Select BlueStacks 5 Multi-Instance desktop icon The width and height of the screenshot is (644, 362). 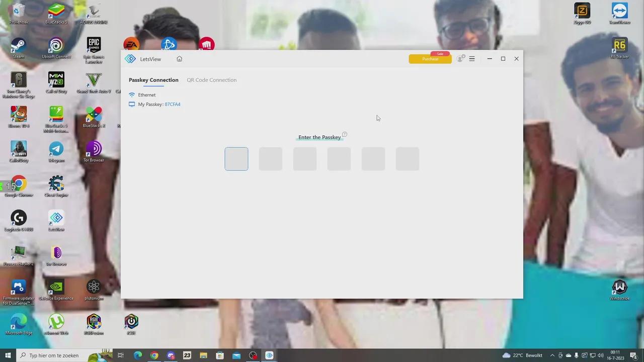tap(56, 119)
